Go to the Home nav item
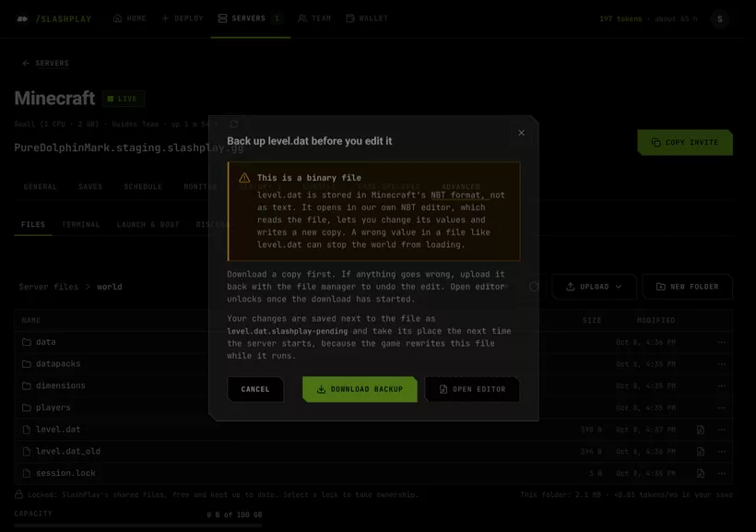The image size is (756, 532). point(130,18)
